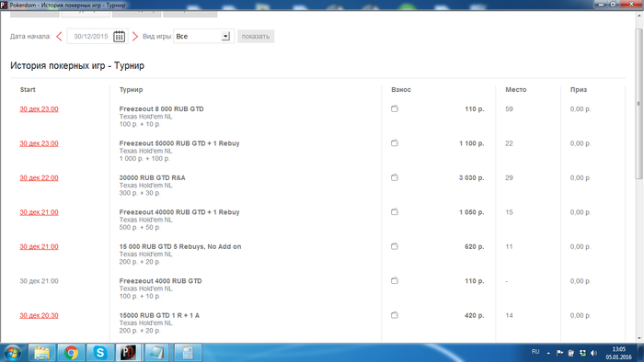The height and width of the screenshot is (362, 644).
Task: Select Freezeout 4000 RUB GTD tournament name
Action: tap(161, 281)
